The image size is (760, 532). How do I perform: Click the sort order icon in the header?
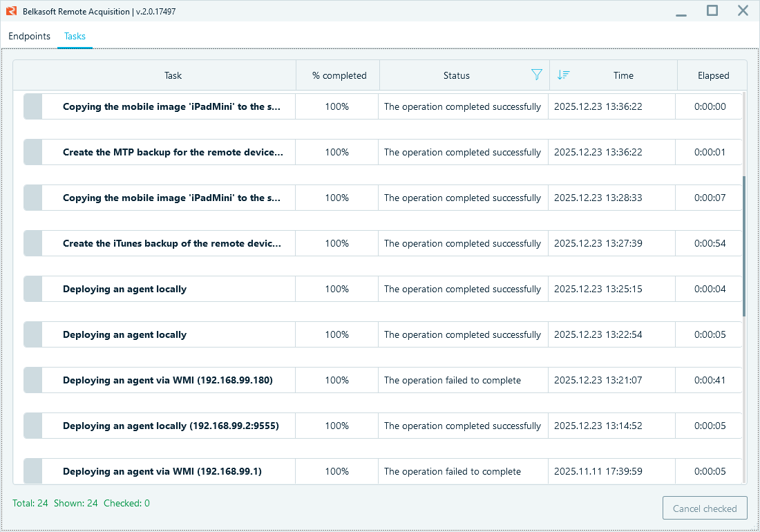pos(564,75)
